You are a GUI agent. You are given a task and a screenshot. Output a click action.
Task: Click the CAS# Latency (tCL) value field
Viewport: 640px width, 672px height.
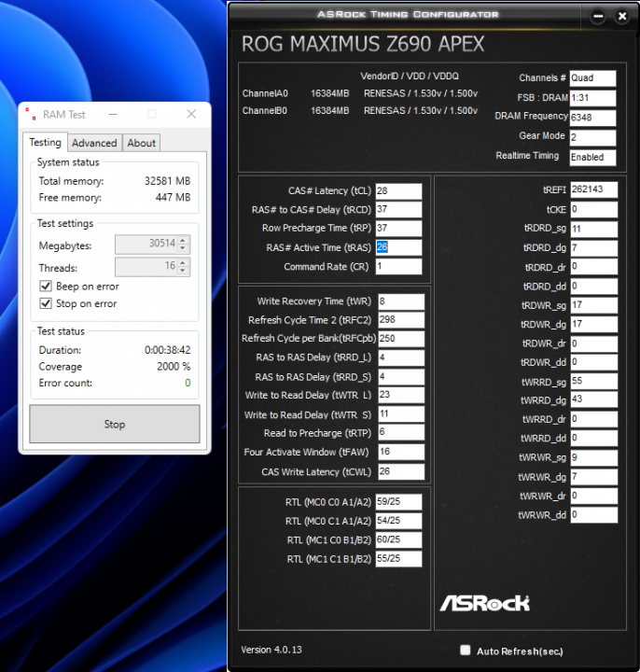(398, 191)
